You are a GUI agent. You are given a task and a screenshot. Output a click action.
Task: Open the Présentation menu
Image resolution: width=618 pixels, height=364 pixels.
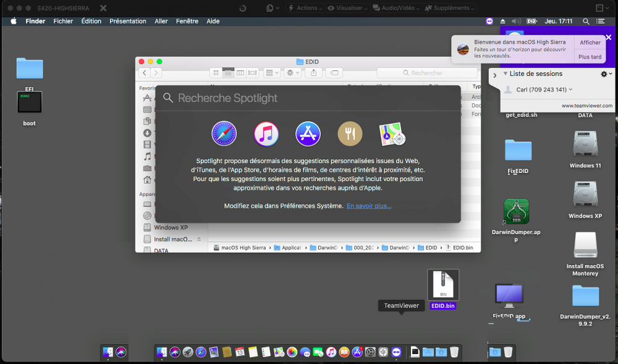[128, 21]
